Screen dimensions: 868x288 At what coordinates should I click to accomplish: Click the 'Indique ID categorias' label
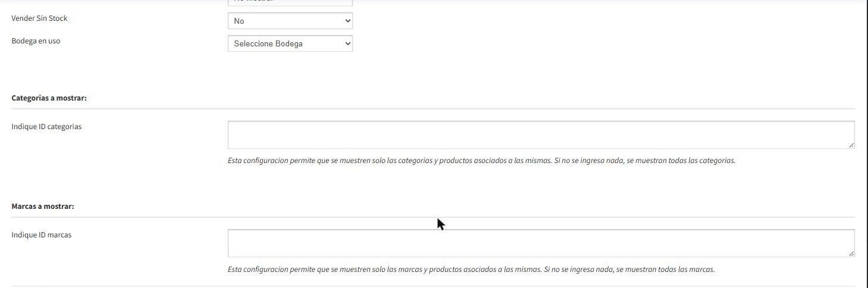[46, 127]
